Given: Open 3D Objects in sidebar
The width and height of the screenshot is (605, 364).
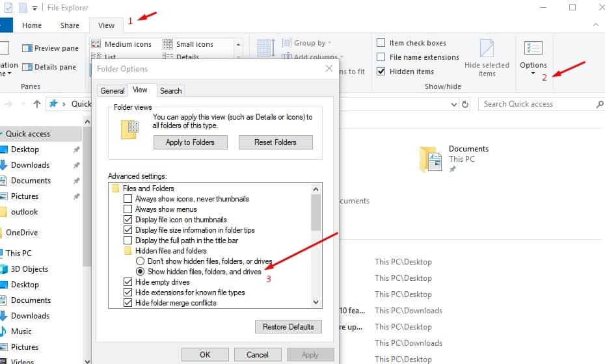Looking at the screenshot, I should point(29,268).
